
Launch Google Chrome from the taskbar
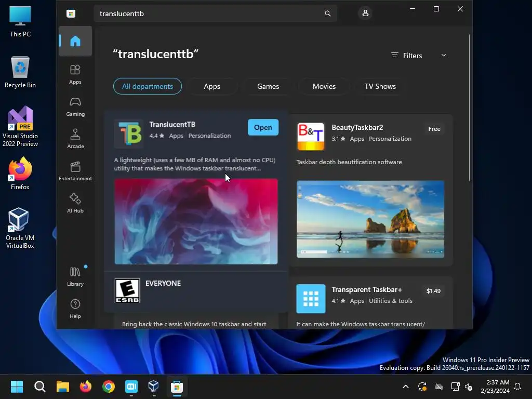click(109, 387)
